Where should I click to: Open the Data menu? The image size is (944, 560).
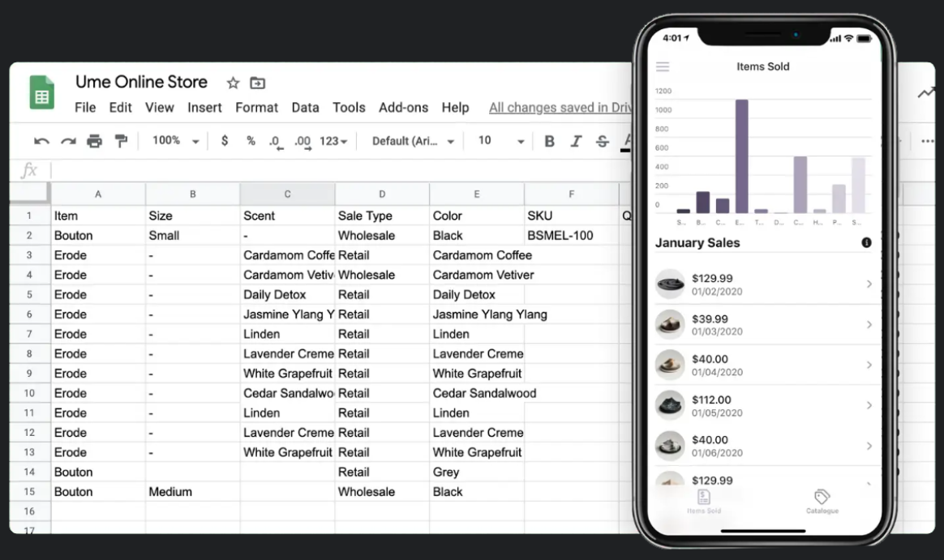click(305, 108)
